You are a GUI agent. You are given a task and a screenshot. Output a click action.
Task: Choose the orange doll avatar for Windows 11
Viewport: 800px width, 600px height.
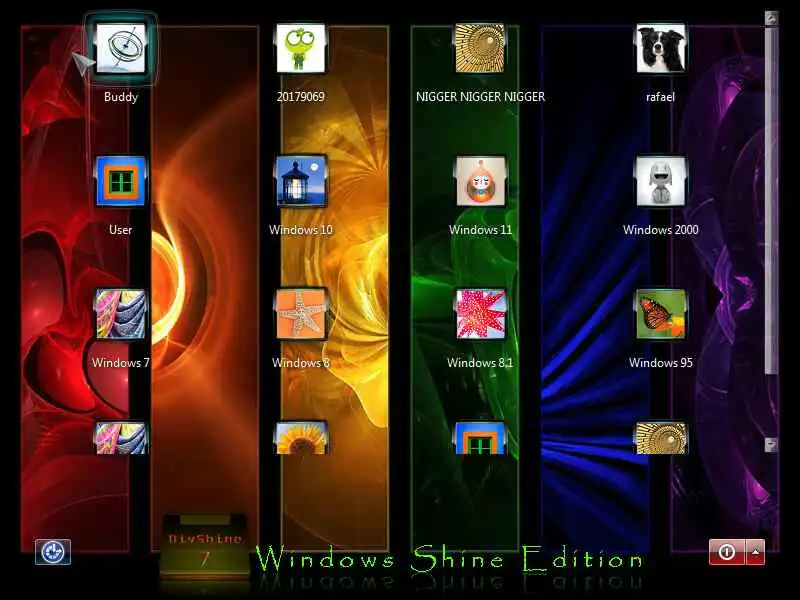coord(480,182)
